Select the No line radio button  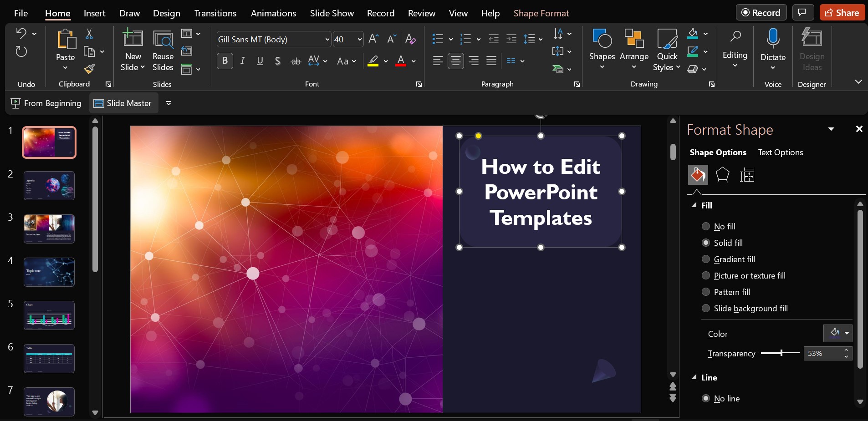(706, 398)
